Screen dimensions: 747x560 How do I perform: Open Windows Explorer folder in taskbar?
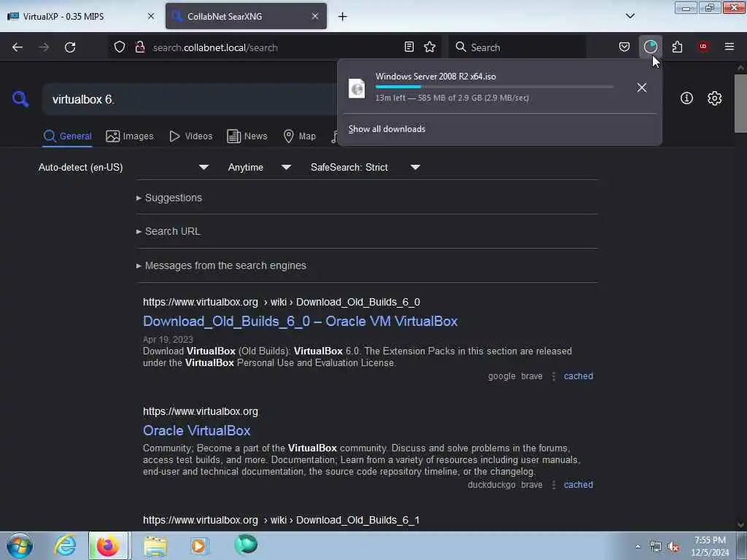[x=155, y=545]
